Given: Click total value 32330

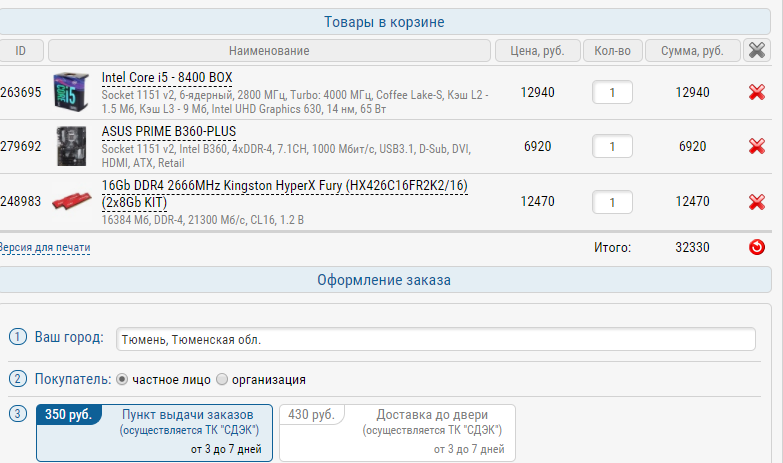Looking at the screenshot, I should click(692, 247).
